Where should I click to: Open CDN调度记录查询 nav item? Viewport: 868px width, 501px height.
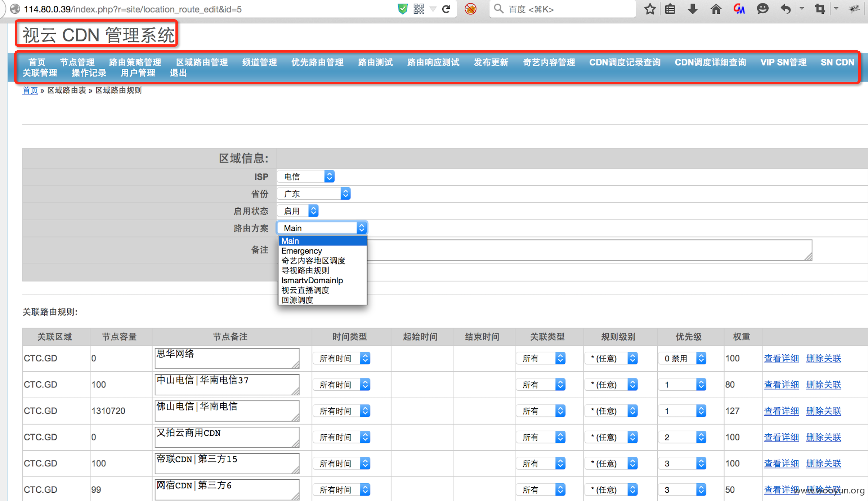click(625, 62)
